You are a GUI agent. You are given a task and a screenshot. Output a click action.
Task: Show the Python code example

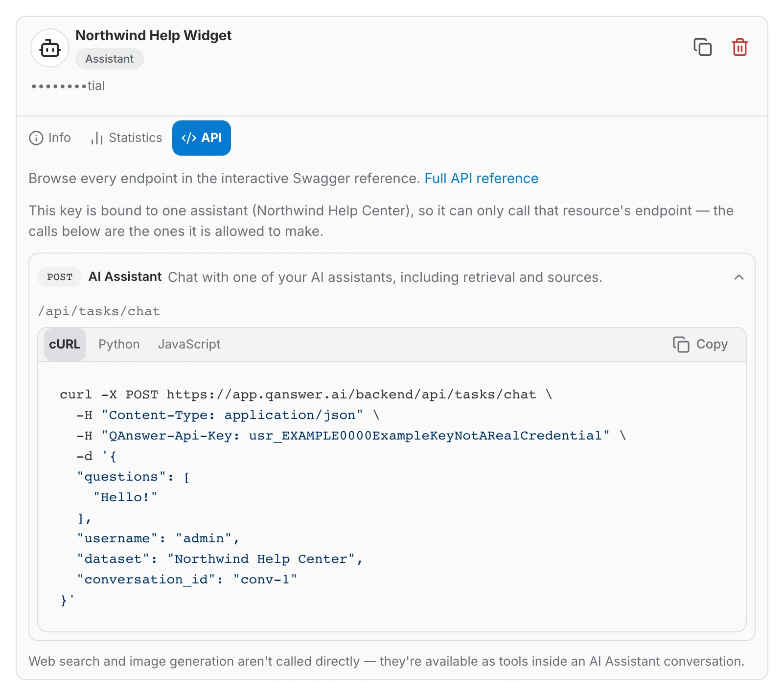tap(119, 344)
